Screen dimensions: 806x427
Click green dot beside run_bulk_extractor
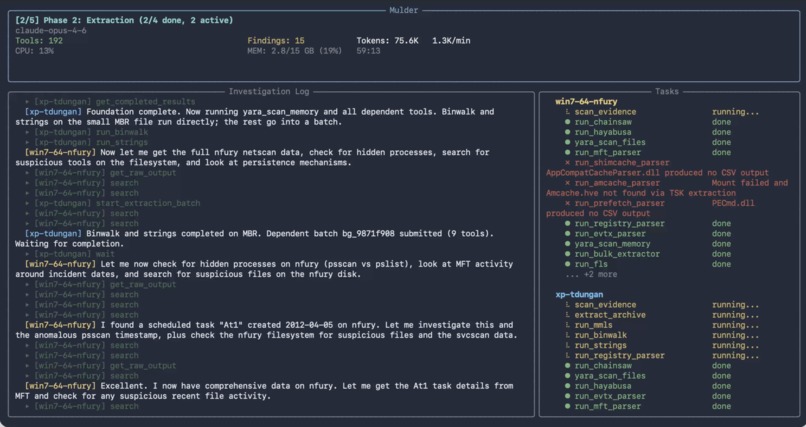567,254
